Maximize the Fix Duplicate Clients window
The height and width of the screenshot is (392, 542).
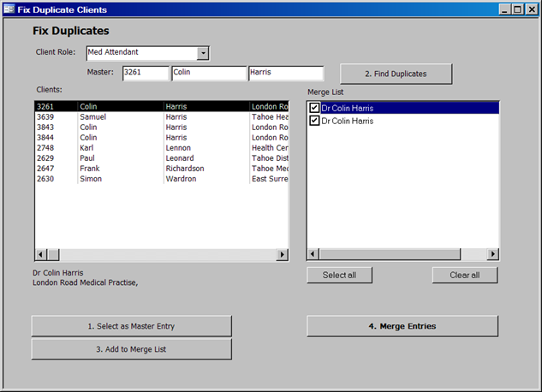pyautogui.click(x=517, y=9)
